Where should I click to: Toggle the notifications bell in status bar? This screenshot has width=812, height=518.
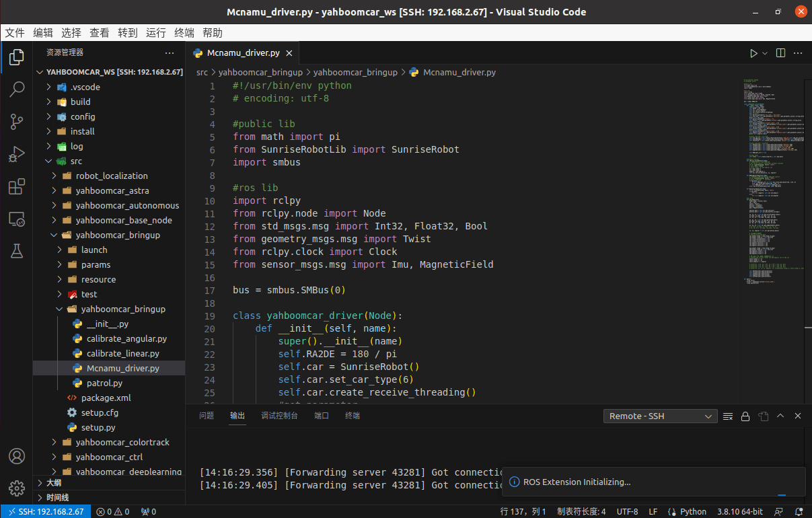(x=799, y=512)
